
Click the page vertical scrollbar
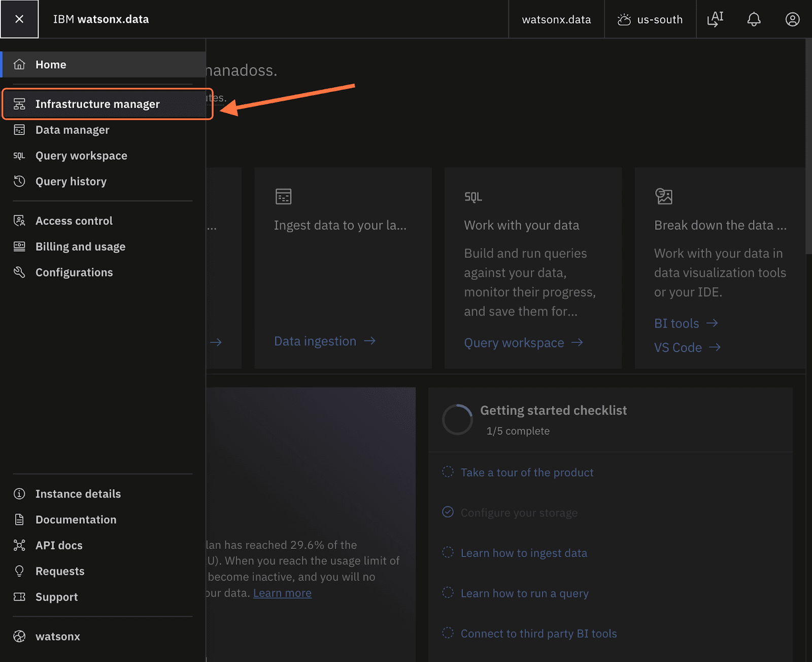coord(808,147)
